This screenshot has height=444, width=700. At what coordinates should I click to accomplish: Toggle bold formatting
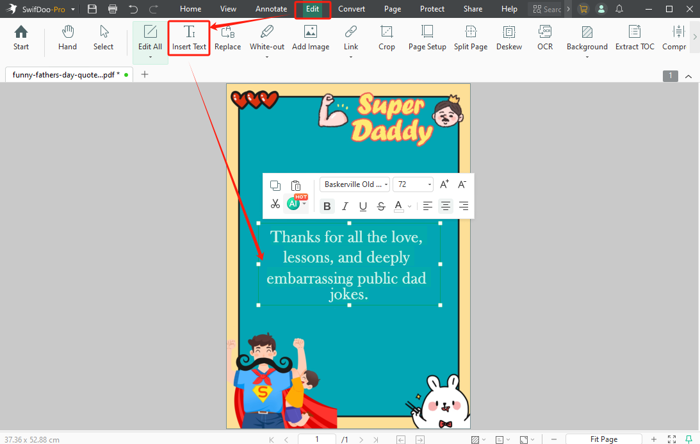(327, 206)
